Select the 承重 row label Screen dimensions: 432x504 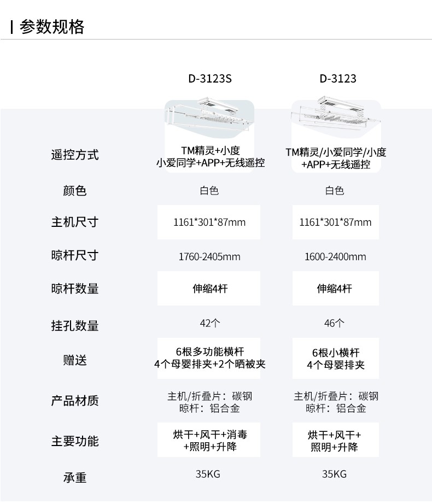pyautogui.click(x=75, y=477)
